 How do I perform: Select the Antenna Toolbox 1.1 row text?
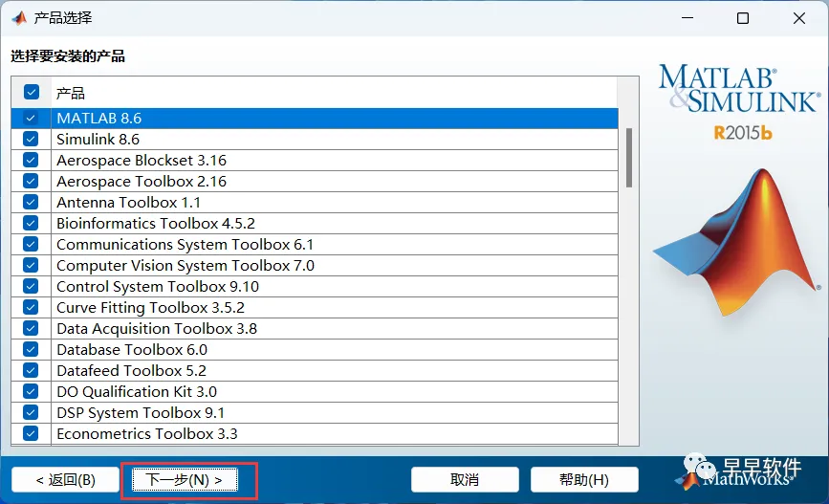click(x=128, y=202)
